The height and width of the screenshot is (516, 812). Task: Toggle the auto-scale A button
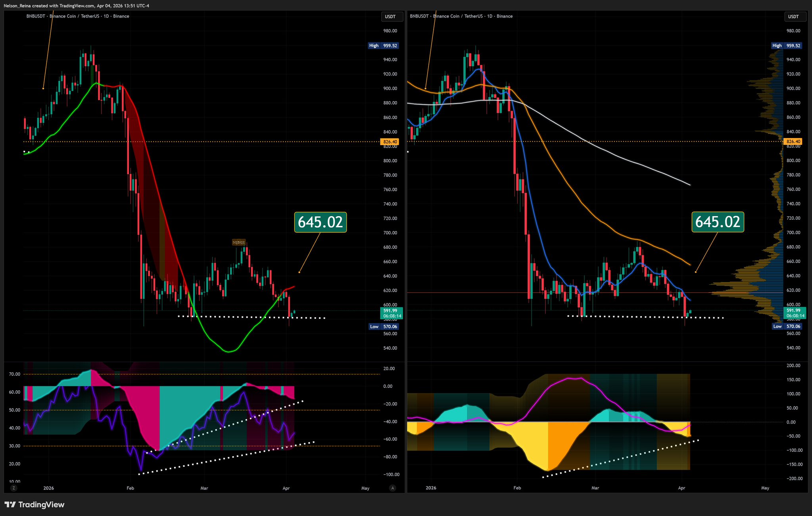coord(393,488)
